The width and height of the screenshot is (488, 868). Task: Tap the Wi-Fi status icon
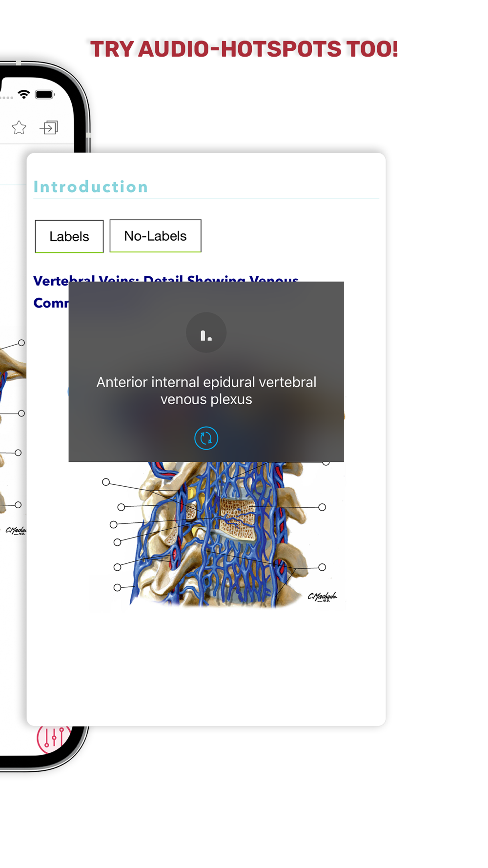point(24,94)
